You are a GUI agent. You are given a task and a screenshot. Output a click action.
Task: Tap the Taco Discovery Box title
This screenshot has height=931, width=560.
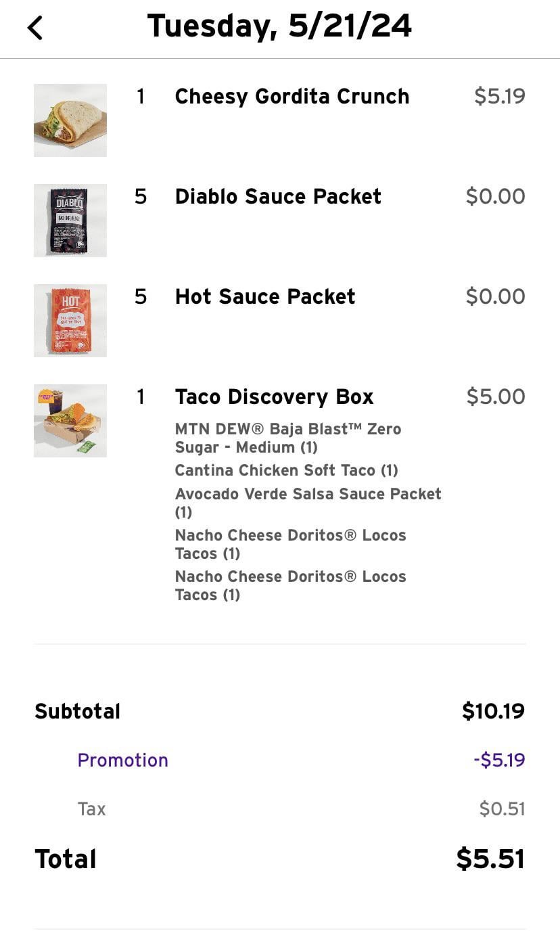(274, 397)
